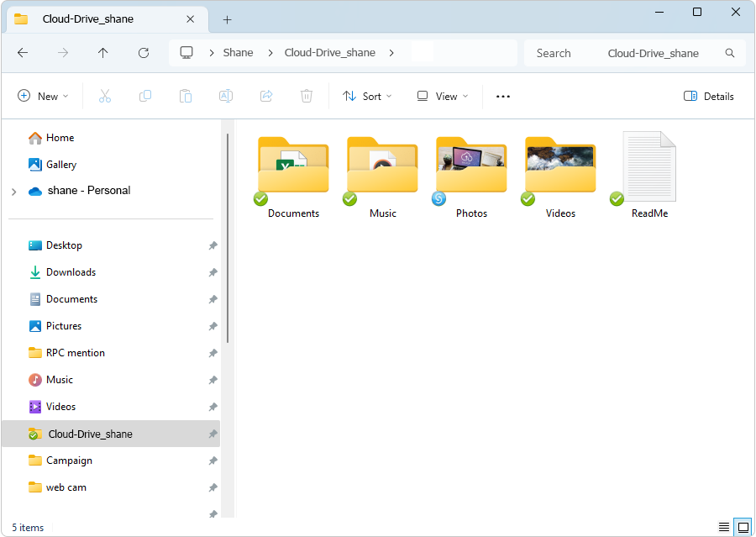Screen dimensions: 756x537
Task: Click the Paste clipboard icon
Action: pyautogui.click(x=186, y=96)
